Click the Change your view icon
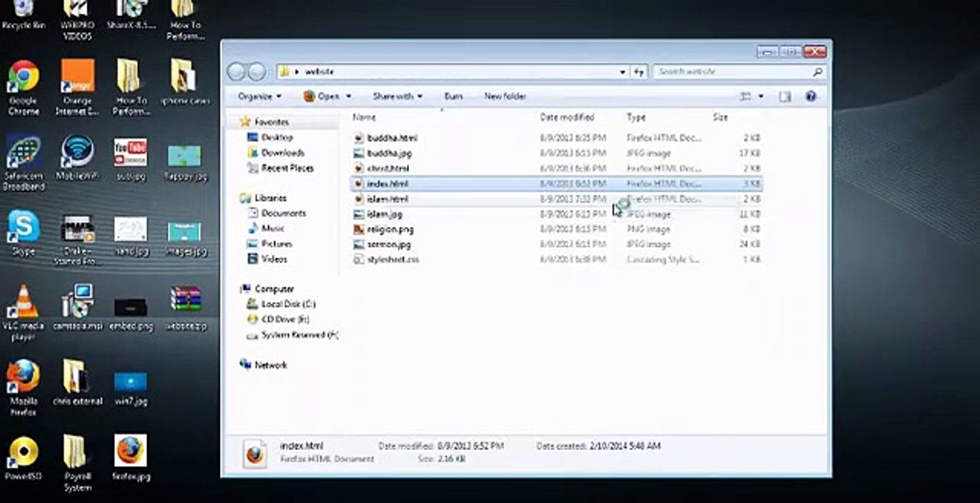The height and width of the screenshot is (503, 980). pyautogui.click(x=745, y=96)
